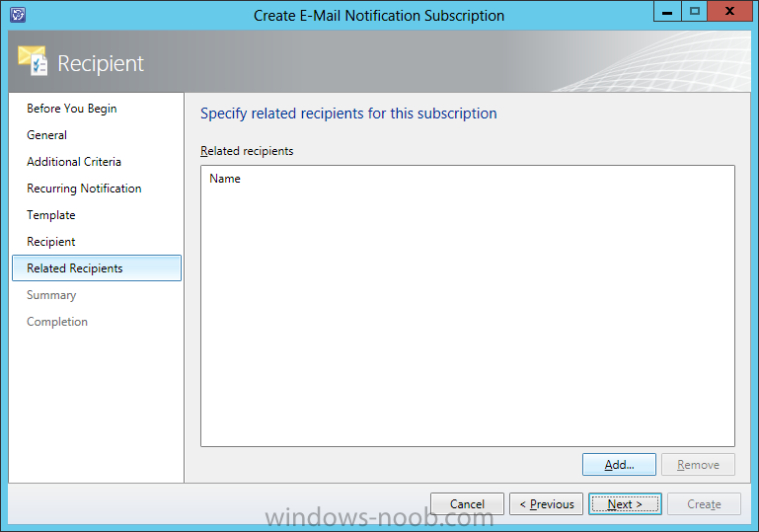Click the disabled Remove button
Screen dimensions: 759x532
(698, 465)
